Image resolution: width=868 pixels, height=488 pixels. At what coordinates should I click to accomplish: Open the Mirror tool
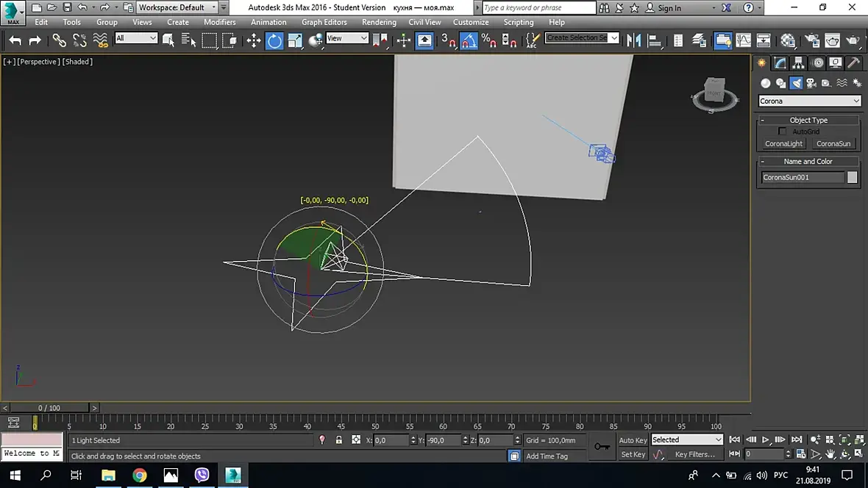[x=633, y=41]
